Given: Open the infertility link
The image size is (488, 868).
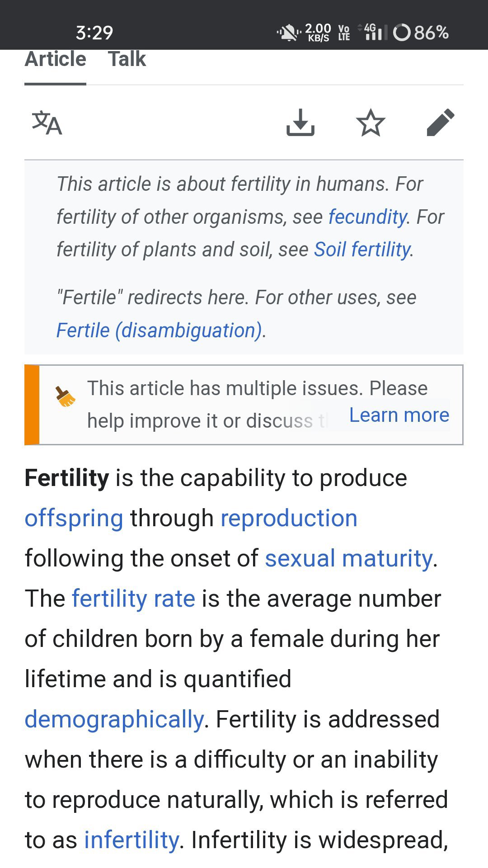Looking at the screenshot, I should (131, 840).
